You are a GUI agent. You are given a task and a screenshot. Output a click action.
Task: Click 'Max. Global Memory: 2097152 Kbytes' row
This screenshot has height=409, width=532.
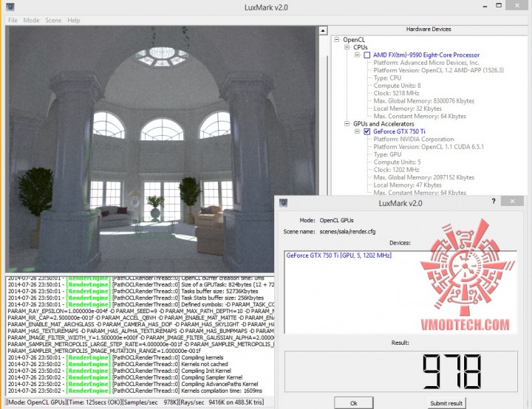coord(424,177)
